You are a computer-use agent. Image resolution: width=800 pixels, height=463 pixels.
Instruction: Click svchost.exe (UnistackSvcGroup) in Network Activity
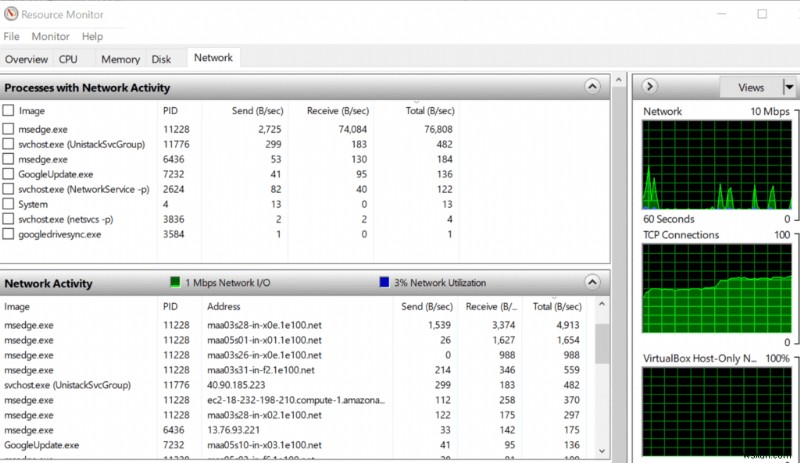(67, 385)
